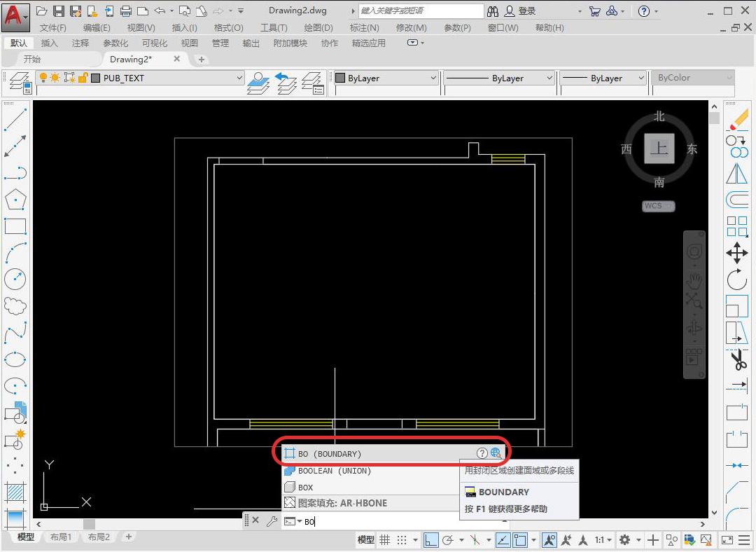
Task: Select the Move tool
Action: (x=737, y=252)
